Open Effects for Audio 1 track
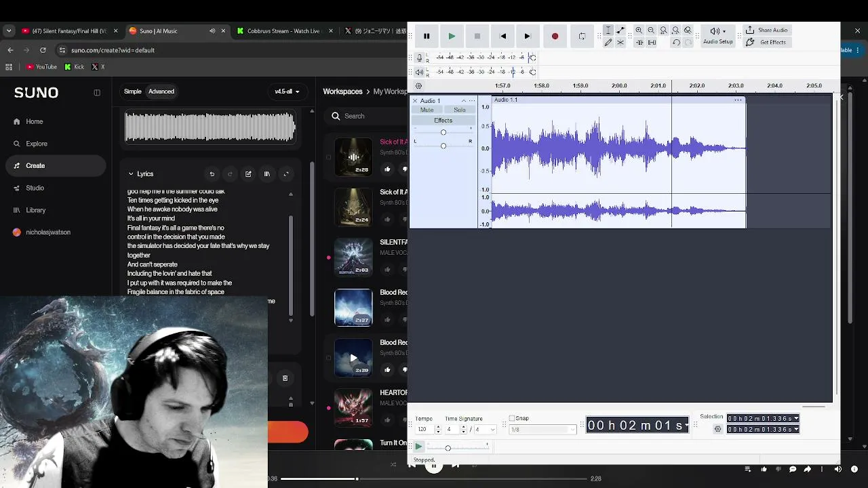The height and width of the screenshot is (488, 868). (x=443, y=121)
